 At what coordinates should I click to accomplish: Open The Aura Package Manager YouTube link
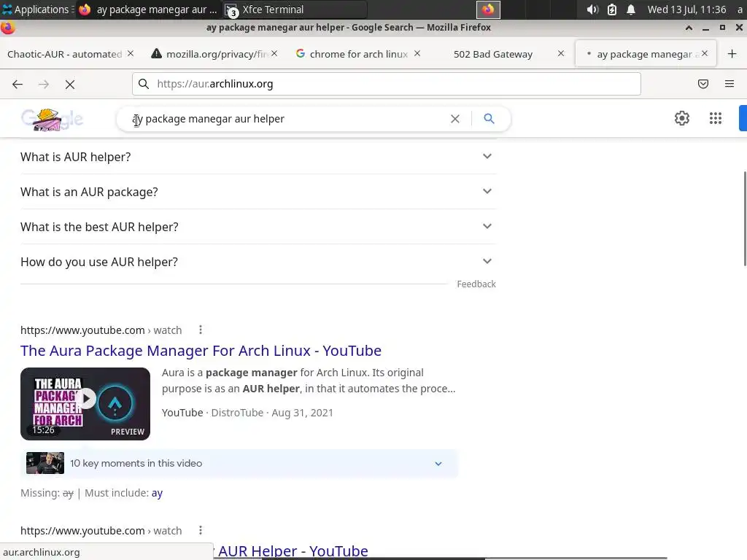coord(201,351)
